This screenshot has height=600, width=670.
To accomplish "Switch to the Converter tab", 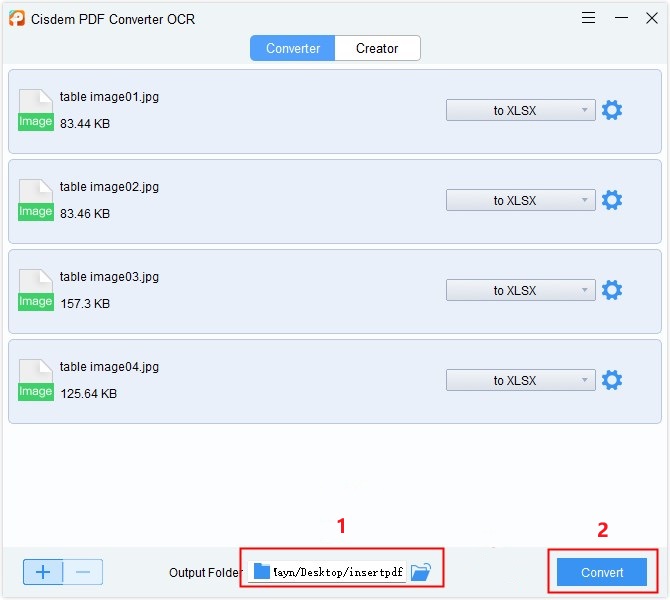I will pos(293,48).
